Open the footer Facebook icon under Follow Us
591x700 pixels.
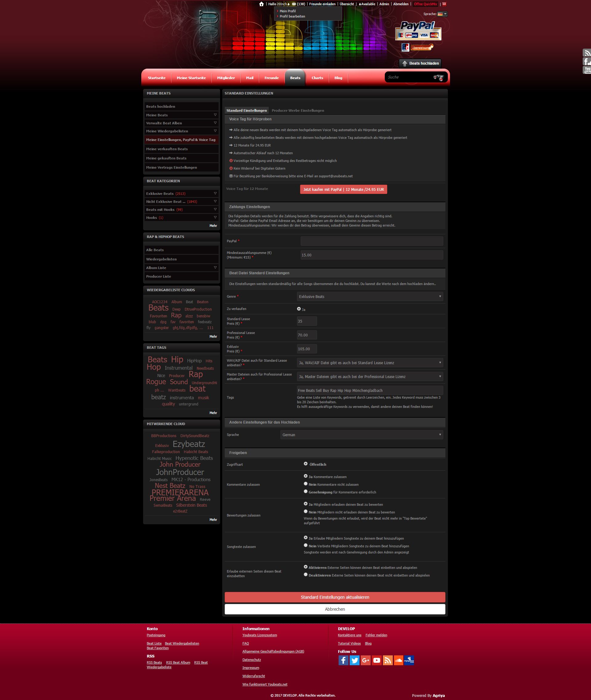(343, 660)
